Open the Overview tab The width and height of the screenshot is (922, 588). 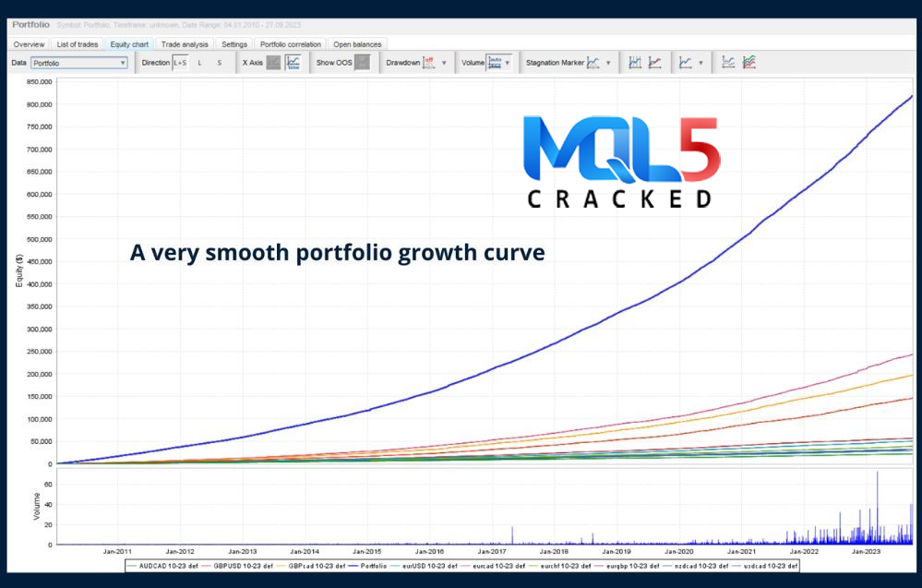point(29,44)
